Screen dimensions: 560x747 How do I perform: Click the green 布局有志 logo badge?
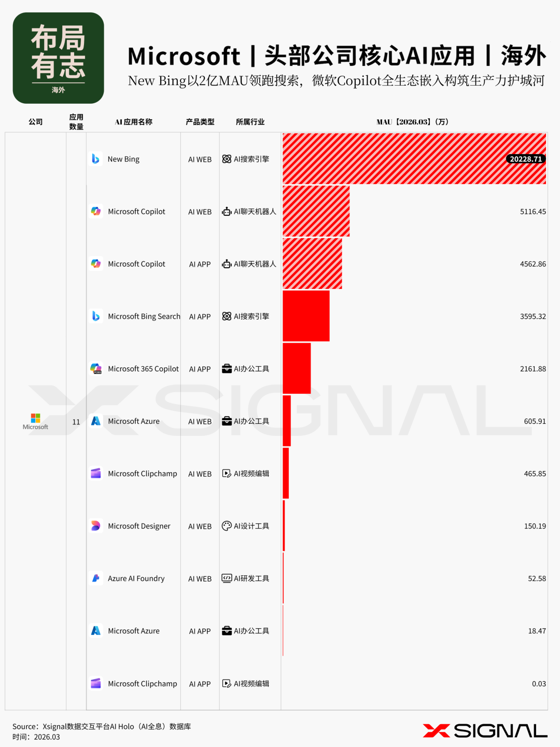tap(58, 58)
